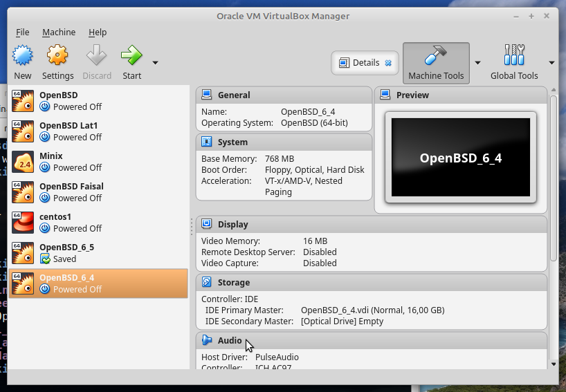The height and width of the screenshot is (392, 566).
Task: Click the Discard toolbar icon
Action: (96, 55)
